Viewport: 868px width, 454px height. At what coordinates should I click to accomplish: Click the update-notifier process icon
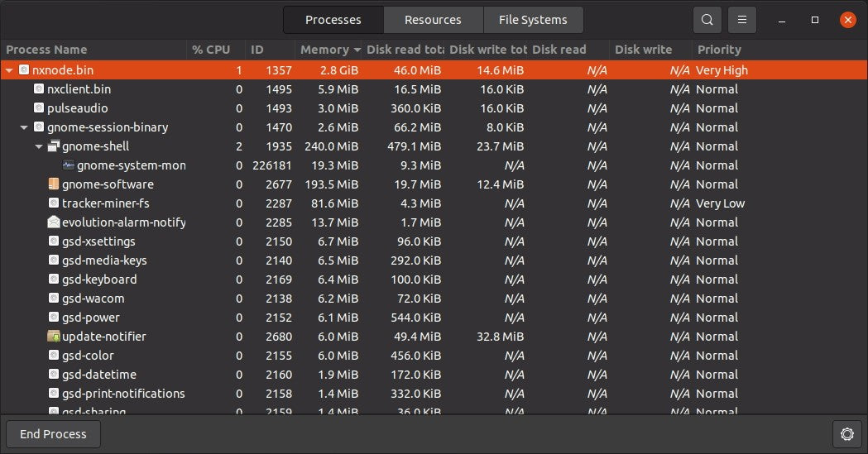click(54, 337)
